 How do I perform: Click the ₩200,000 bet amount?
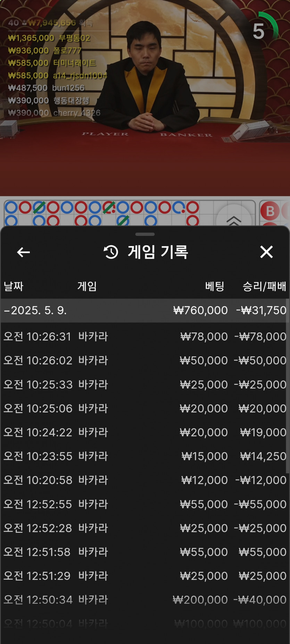click(200, 600)
